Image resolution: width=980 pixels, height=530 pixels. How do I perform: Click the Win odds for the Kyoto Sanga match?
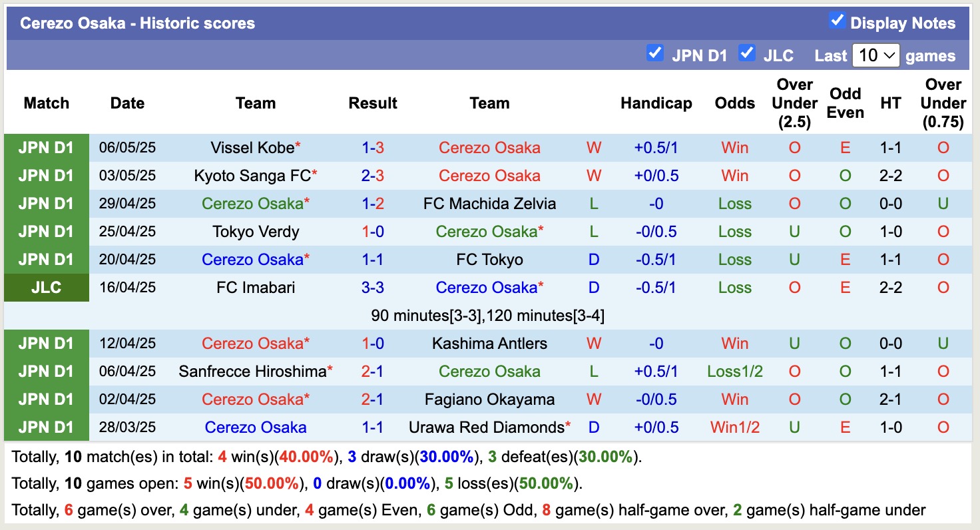click(x=734, y=176)
